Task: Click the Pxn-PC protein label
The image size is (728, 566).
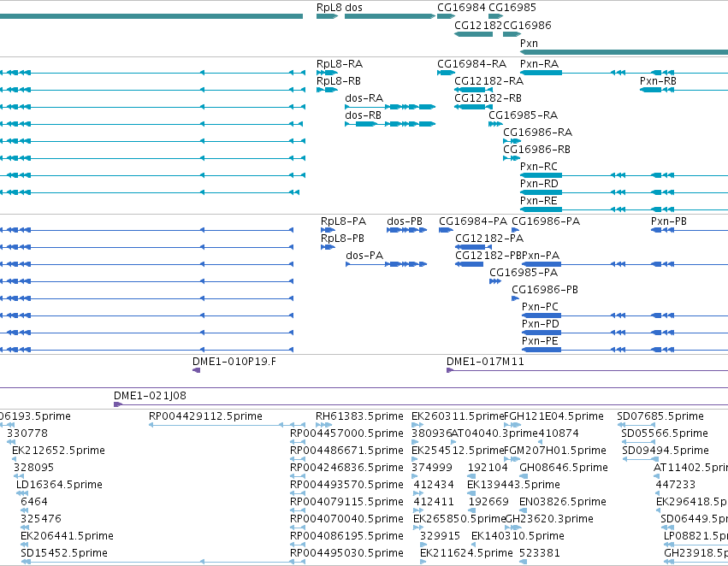Action: tap(540, 308)
